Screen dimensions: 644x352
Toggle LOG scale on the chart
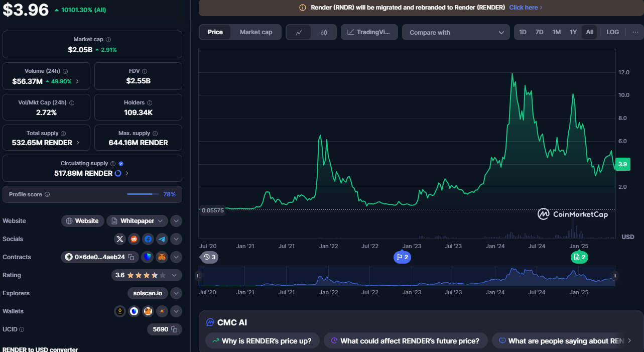(x=612, y=32)
